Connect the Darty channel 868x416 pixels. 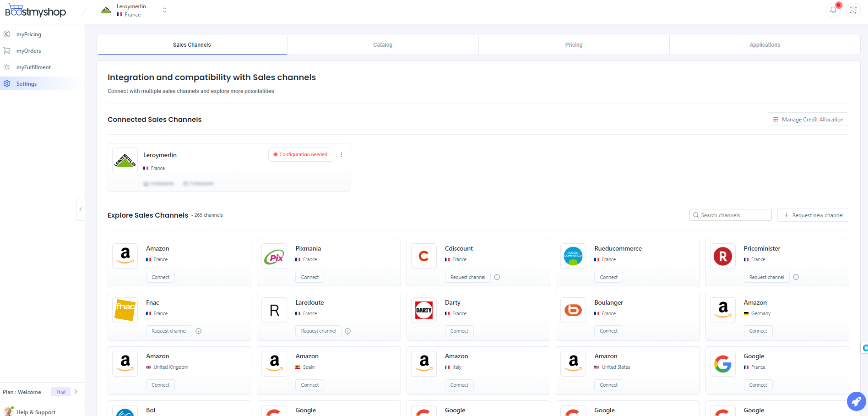(459, 331)
